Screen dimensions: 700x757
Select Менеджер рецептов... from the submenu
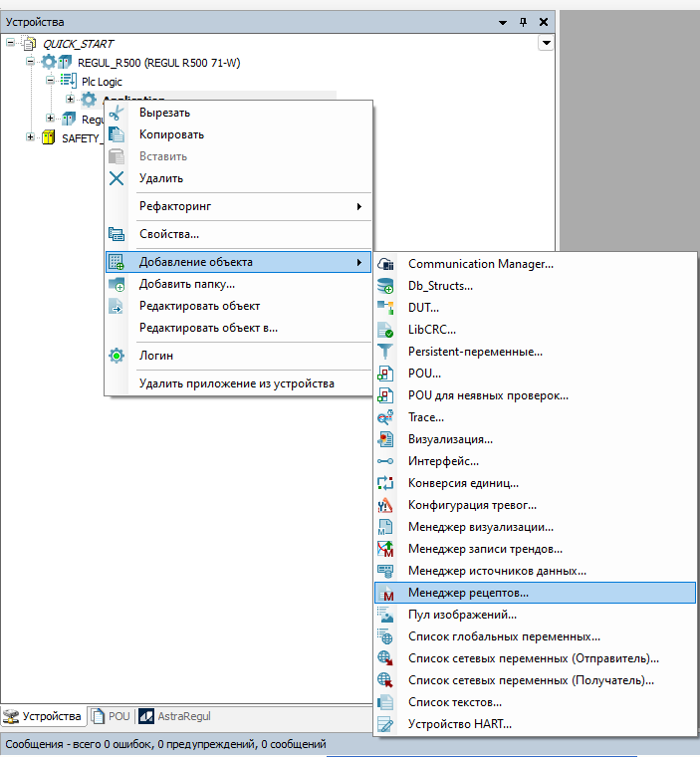[468, 593]
